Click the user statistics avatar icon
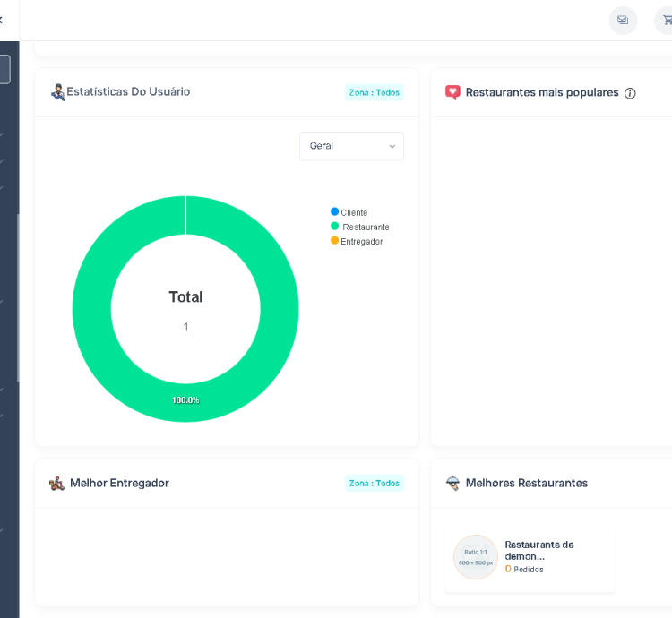Screen dimensions: 672x618 click(x=57, y=91)
